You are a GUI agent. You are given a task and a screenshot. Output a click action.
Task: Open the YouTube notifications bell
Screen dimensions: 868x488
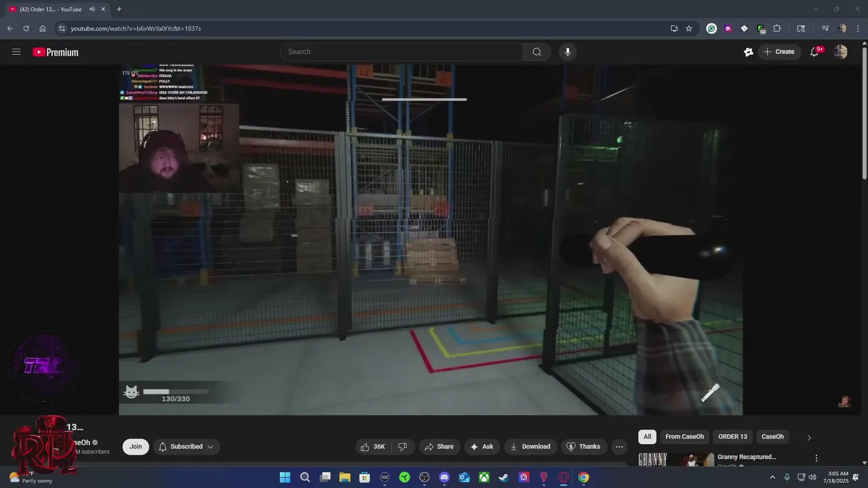(815, 52)
